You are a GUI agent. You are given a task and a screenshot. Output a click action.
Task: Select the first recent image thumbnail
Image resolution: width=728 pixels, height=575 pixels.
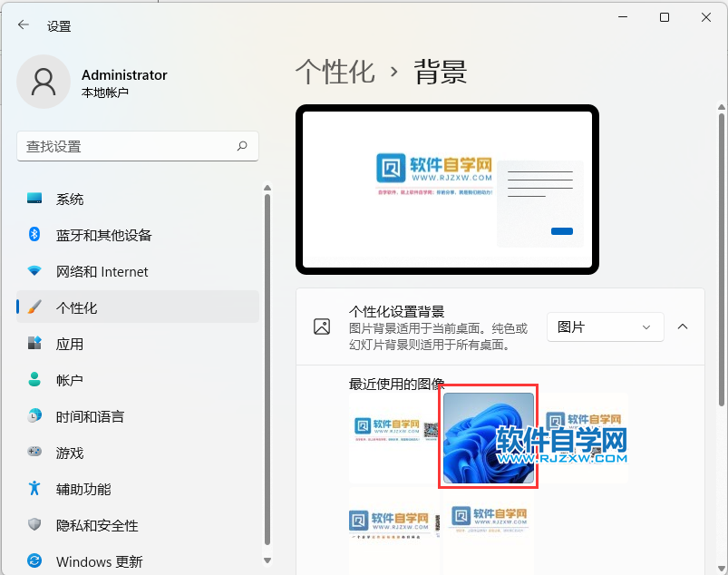(393, 438)
